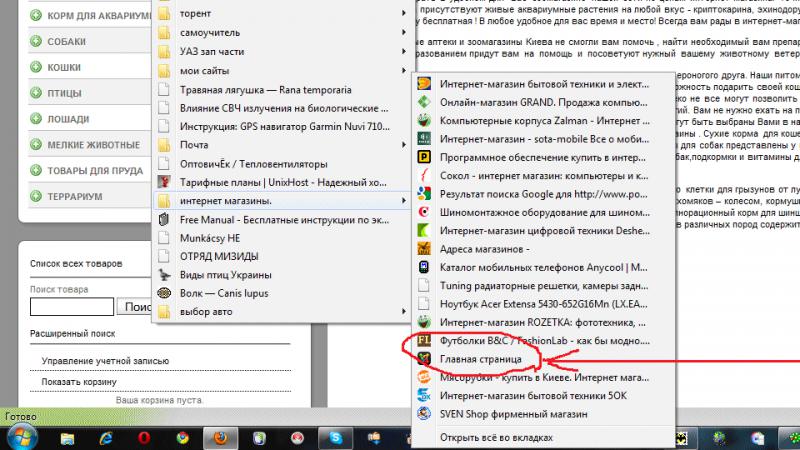Open Opera from the taskbar

click(x=143, y=437)
